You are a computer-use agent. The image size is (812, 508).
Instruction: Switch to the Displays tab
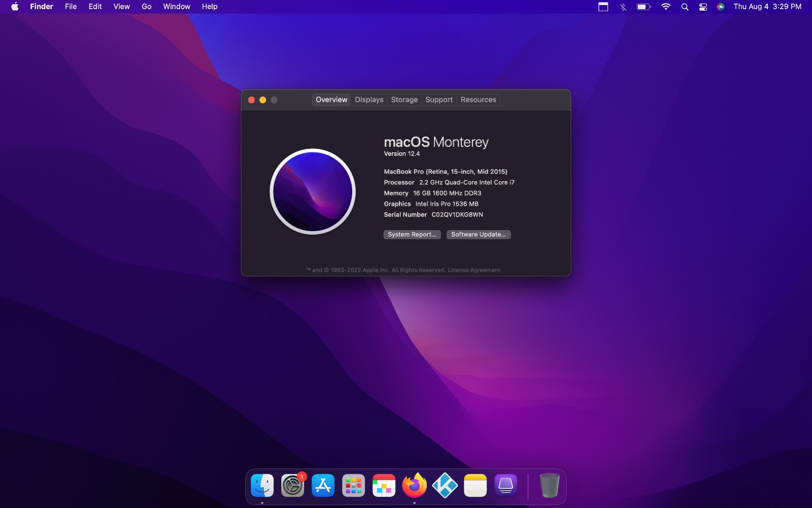(x=369, y=100)
